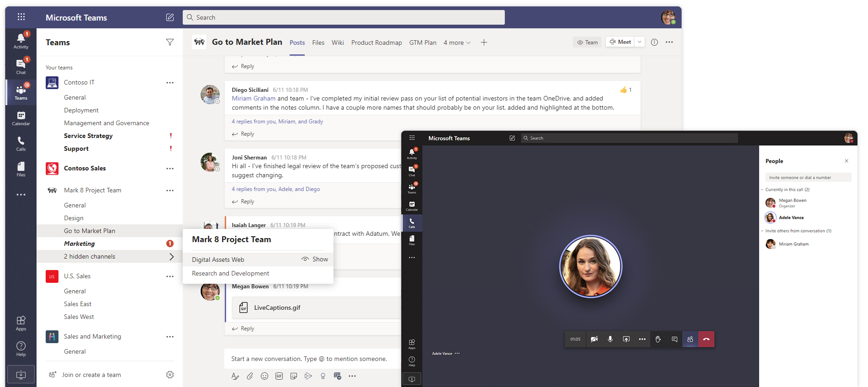Open the meeting chat from call controls
Image resolution: width=868 pixels, height=387 pixels.
674,339
